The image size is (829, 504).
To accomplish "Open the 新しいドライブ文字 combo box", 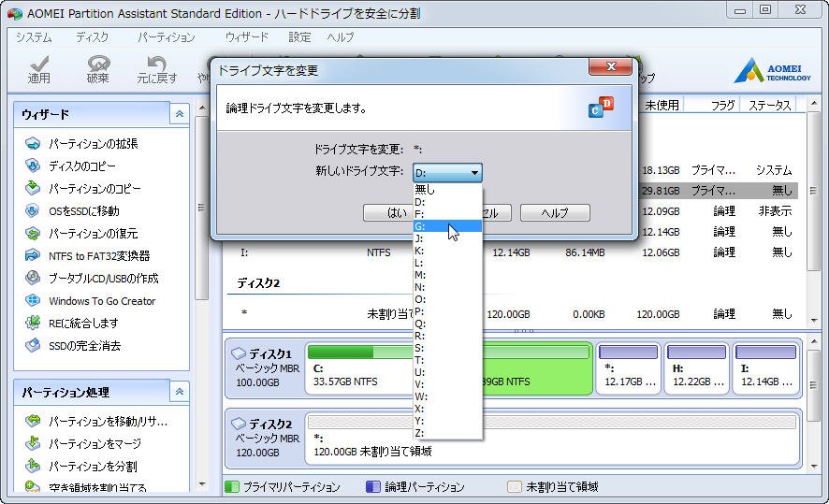I will 447,173.
